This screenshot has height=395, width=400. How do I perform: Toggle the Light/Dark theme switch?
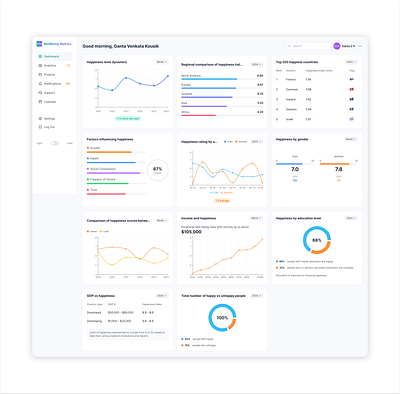55,143
